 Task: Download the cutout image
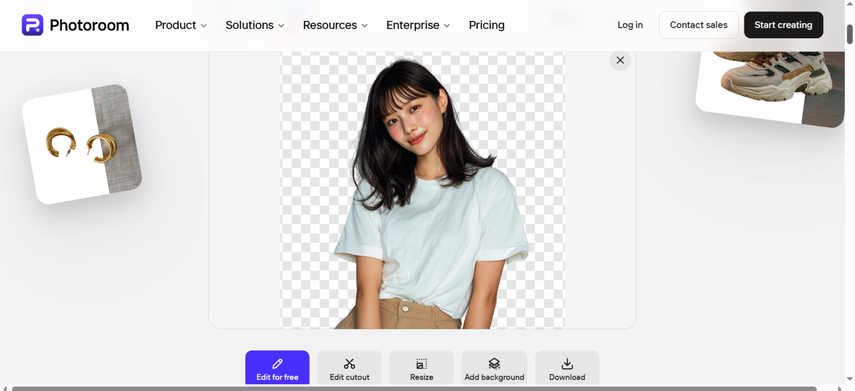pyautogui.click(x=567, y=368)
